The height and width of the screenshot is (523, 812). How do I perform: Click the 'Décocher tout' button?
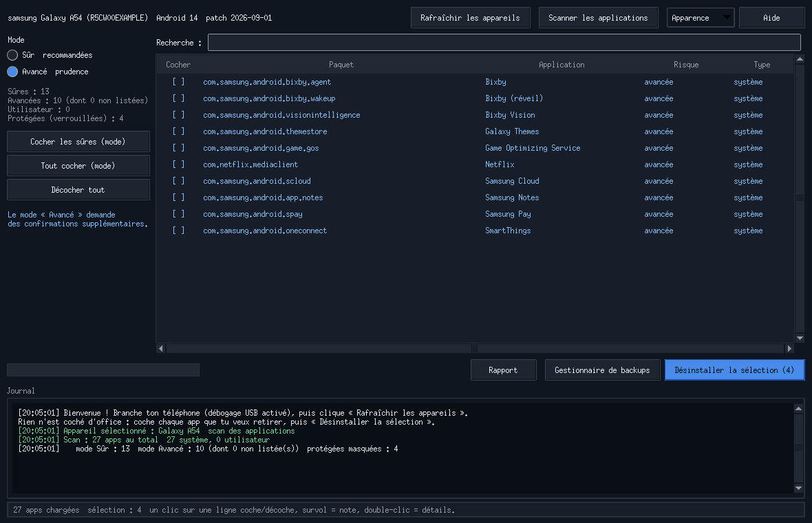[x=78, y=189]
